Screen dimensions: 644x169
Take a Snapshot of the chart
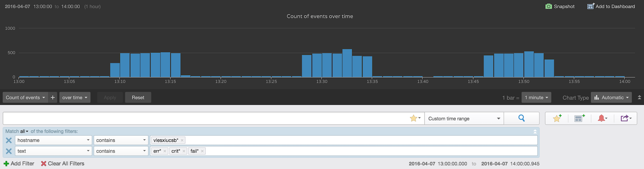point(560,6)
